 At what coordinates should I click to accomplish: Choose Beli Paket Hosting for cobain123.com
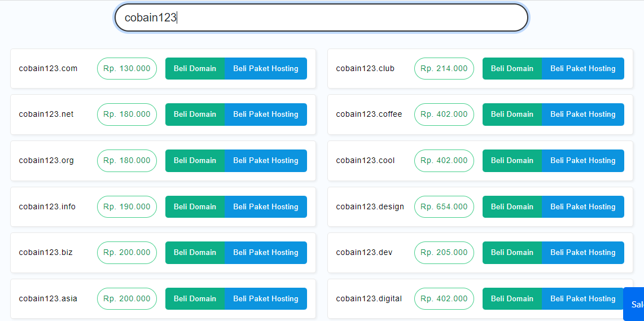click(x=266, y=69)
